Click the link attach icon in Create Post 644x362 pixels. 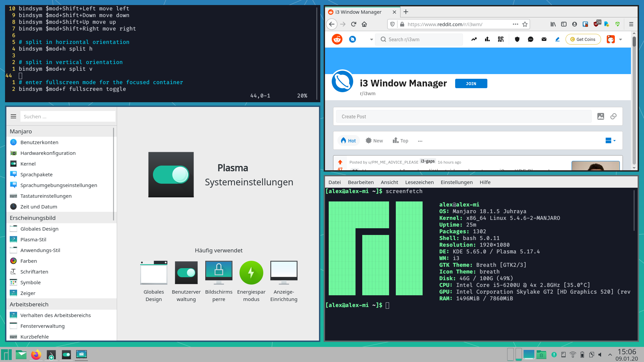point(613,116)
